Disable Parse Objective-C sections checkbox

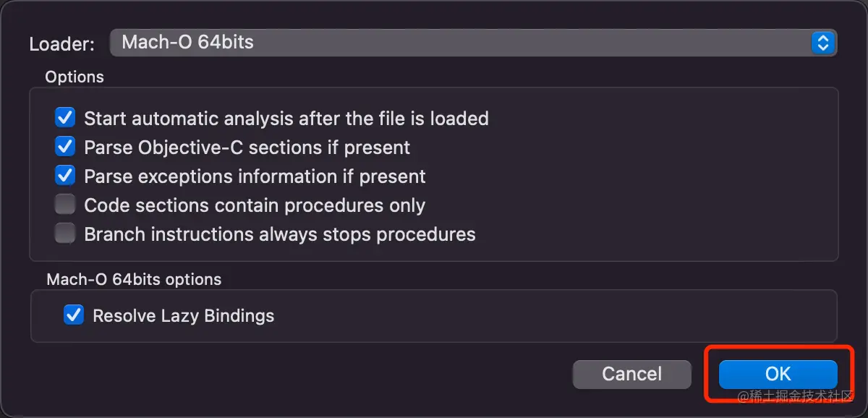65,147
